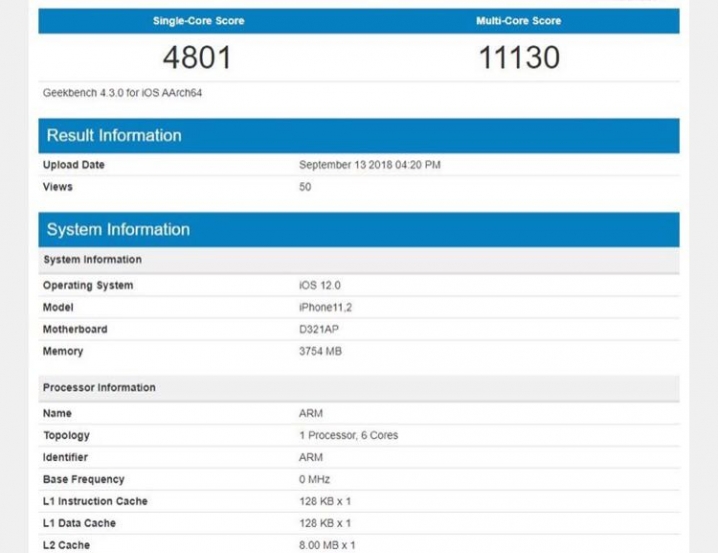720x553 pixels.
Task: Click the gray System Information subheader
Action: coord(92,260)
